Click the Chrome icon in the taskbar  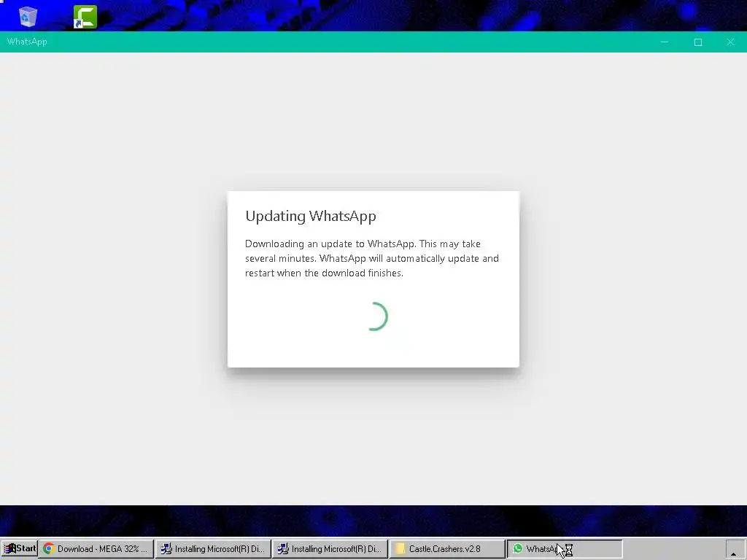(48, 548)
